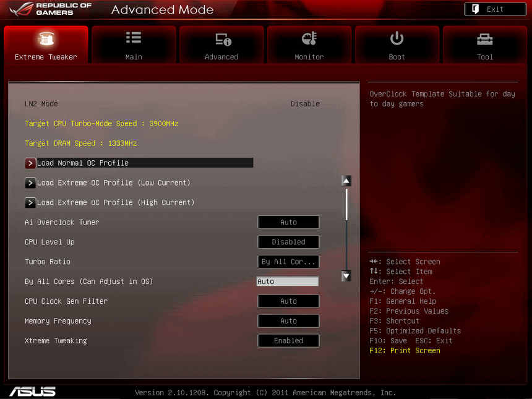Open the Memory Frequency dropdown
Screen dimensions: 532x399
pyautogui.click(x=288, y=320)
